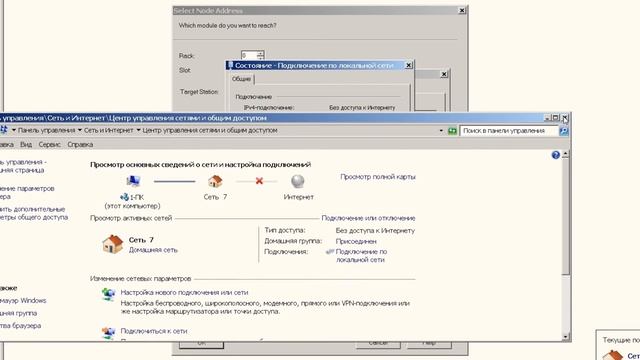Click search magnifier in control panel search
Screen dimensions: 640x360
[564, 131]
